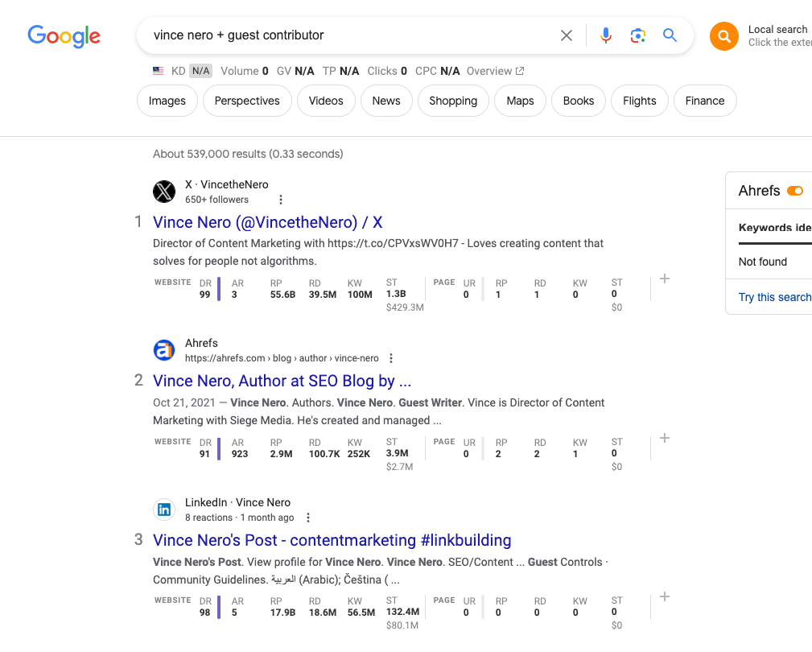Click the Google logo
The width and height of the screenshot is (812, 652).
64,36
